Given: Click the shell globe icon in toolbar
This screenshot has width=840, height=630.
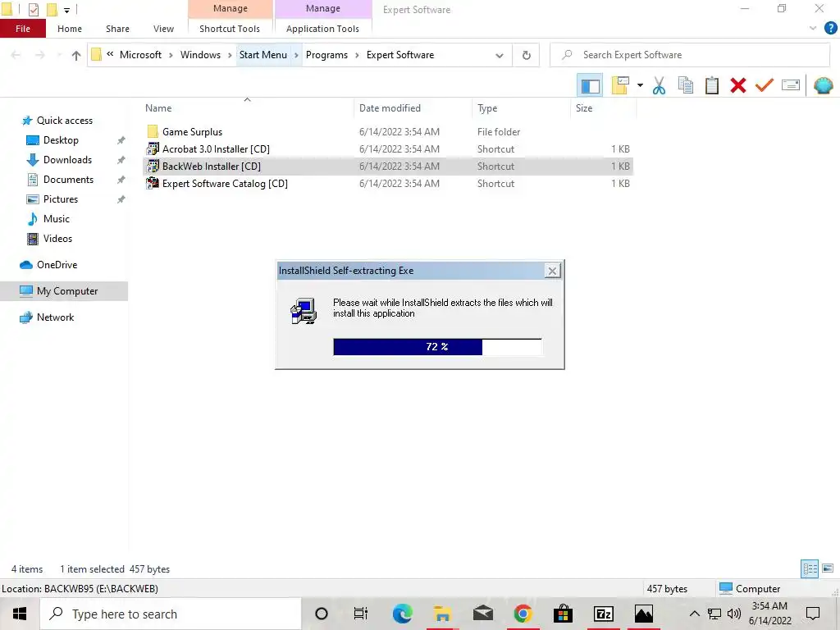Looking at the screenshot, I should tap(824, 85).
